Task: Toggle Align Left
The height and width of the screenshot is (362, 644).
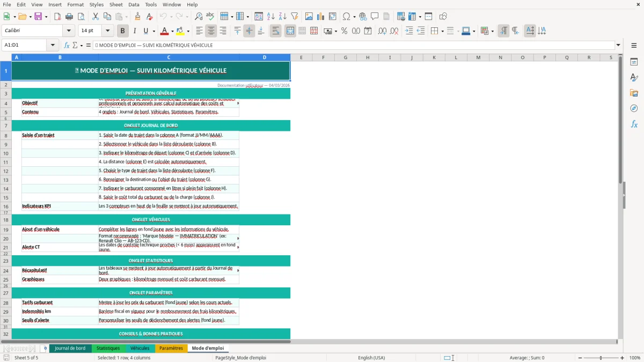Action: [x=199, y=31]
